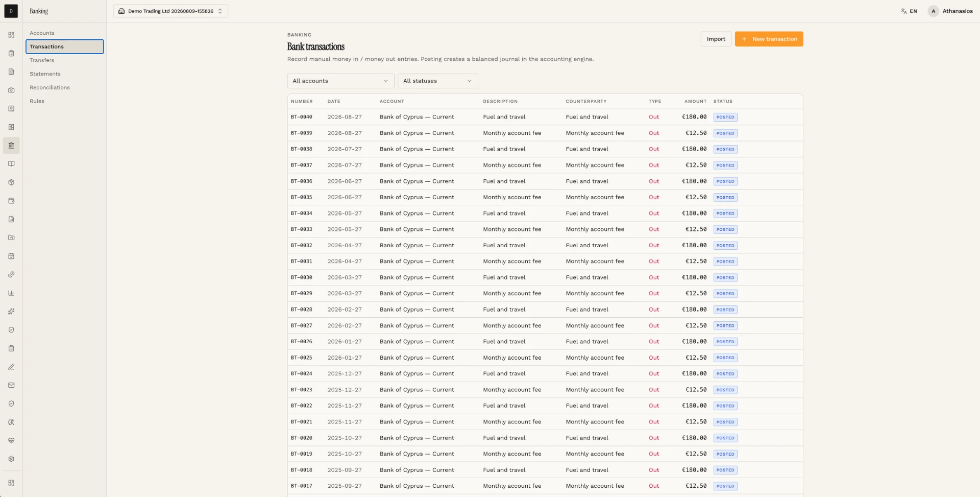
Task: Open the camera capture icon in the sidebar
Action: click(x=11, y=90)
